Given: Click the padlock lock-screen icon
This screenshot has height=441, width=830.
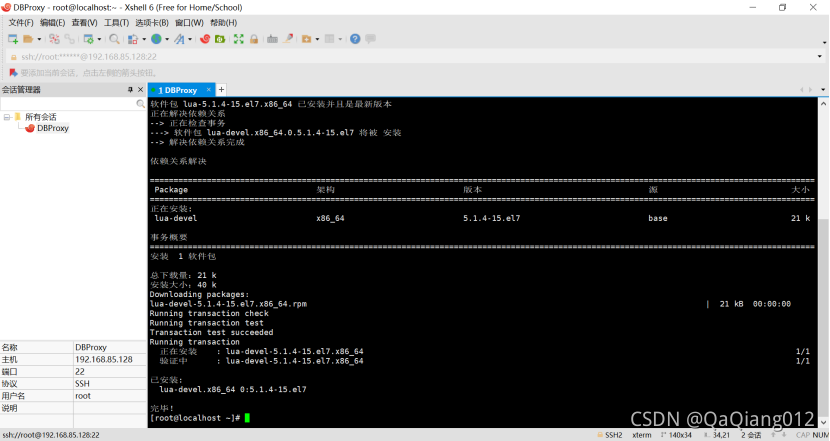Looking at the screenshot, I should (x=254, y=39).
